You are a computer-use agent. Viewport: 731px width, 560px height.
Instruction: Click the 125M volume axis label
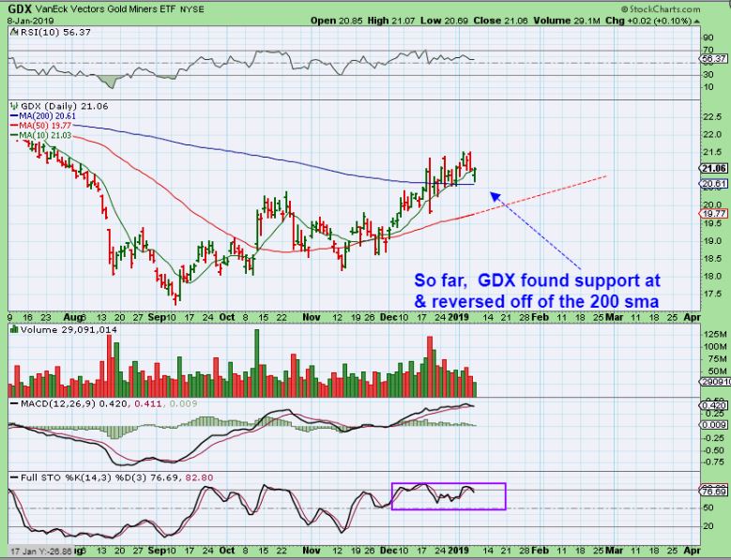coord(715,335)
